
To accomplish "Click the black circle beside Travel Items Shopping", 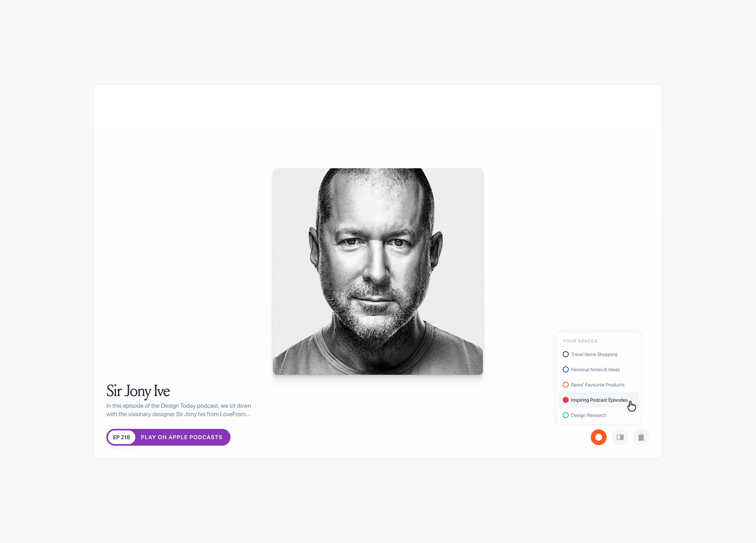I will coord(566,354).
